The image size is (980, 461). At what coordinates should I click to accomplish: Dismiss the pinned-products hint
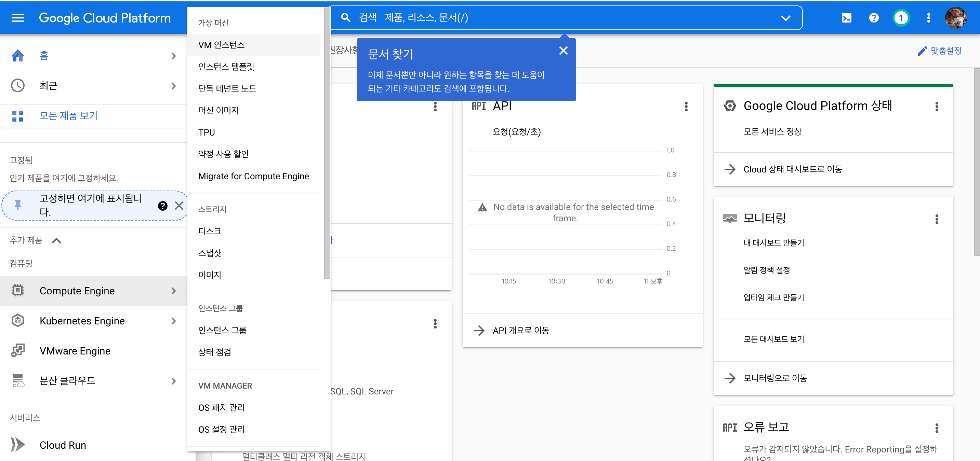click(179, 206)
